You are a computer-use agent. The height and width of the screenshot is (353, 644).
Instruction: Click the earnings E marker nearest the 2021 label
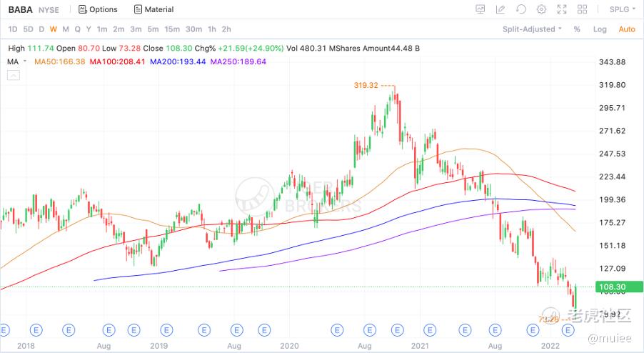click(430, 329)
